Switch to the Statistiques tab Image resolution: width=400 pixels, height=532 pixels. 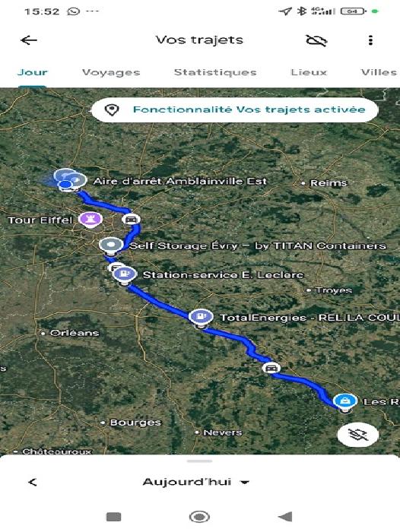215,72
